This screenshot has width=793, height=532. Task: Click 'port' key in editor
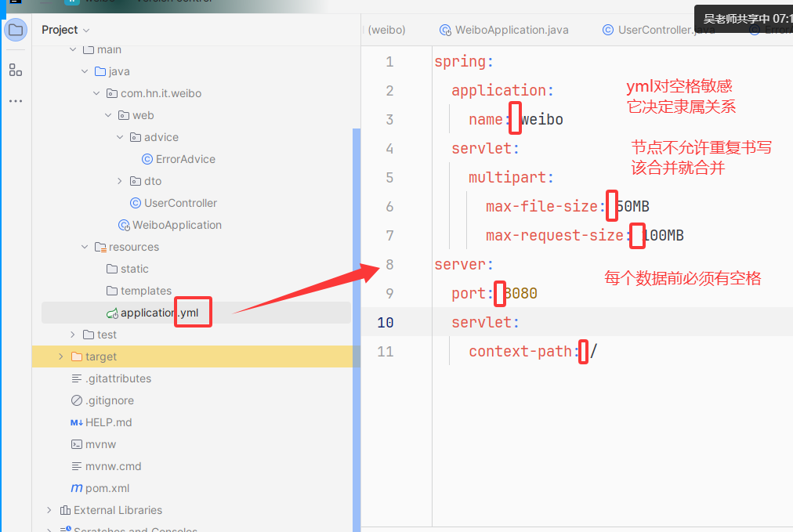469,293
